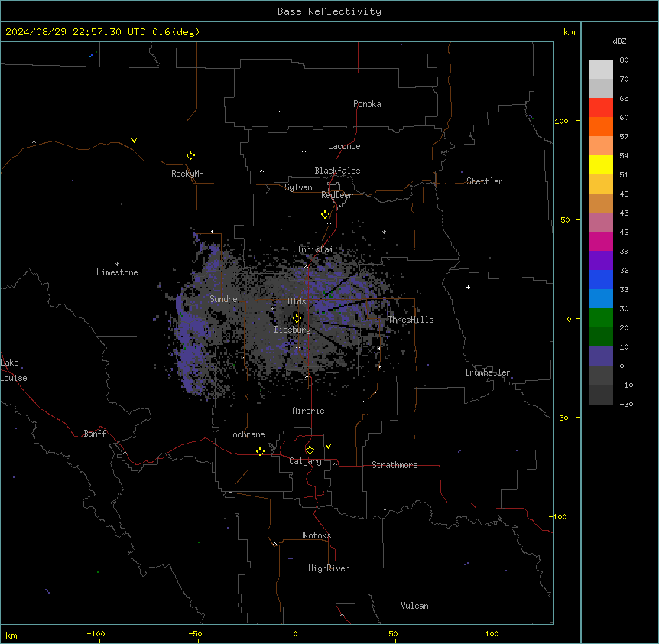
Task: Click the white caret marker left of Ponoka
Action: coord(280,112)
